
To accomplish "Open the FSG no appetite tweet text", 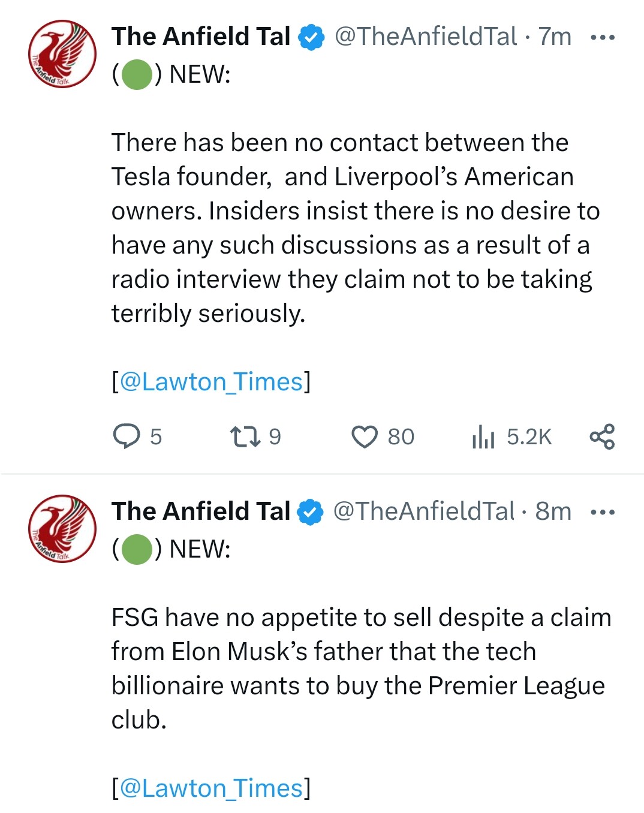I will [x=360, y=668].
